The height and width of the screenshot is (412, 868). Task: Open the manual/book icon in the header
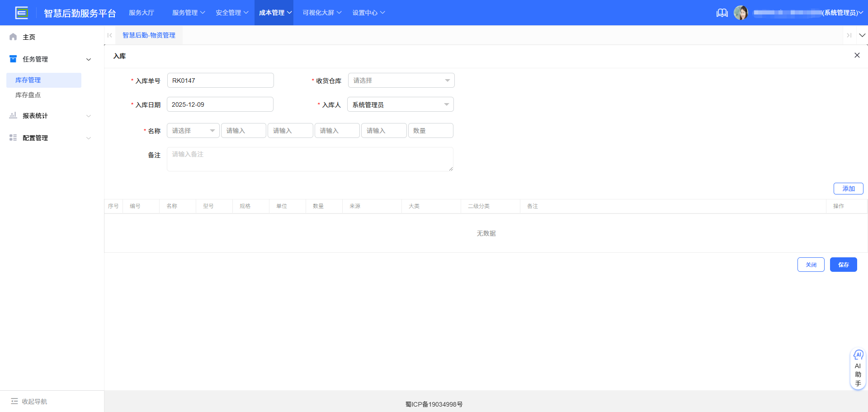coord(722,13)
